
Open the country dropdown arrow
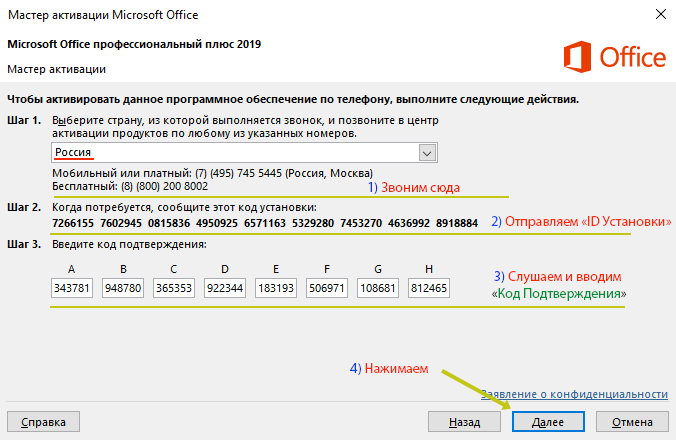click(427, 153)
